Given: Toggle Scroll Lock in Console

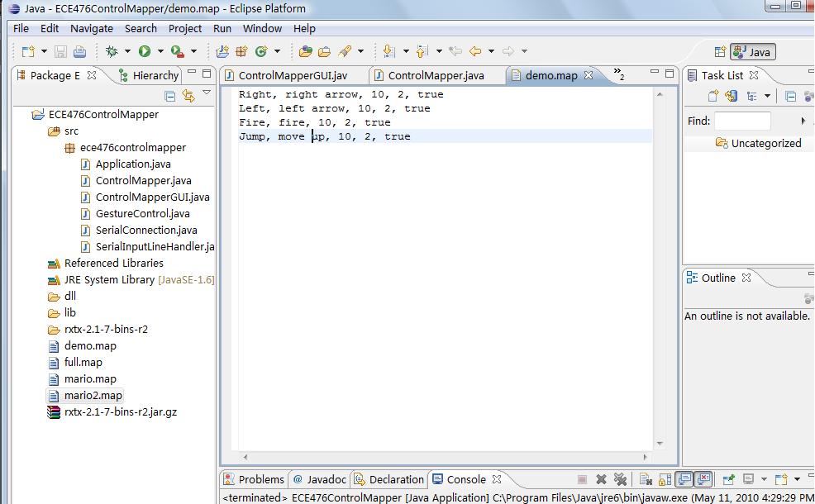Looking at the screenshot, I should pos(665,479).
